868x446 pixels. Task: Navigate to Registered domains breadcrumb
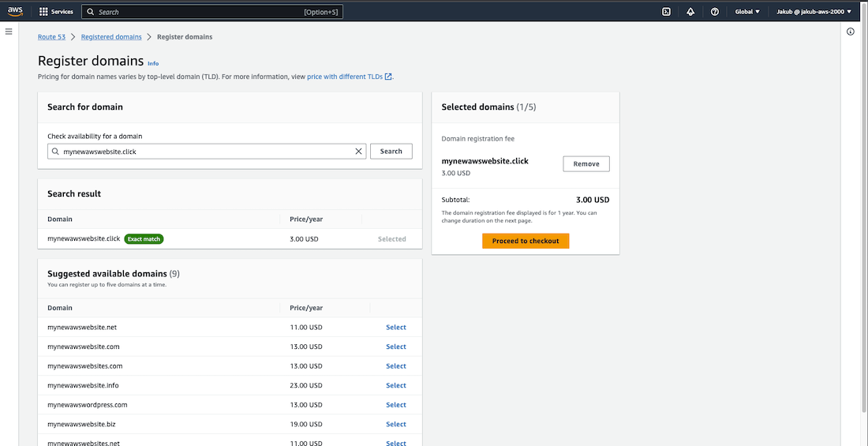[x=113, y=37]
